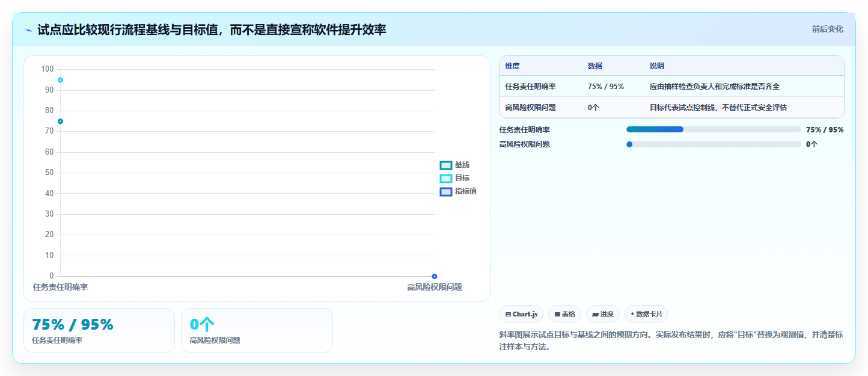Click the lightning icon beside the card title

pyautogui.click(x=28, y=29)
